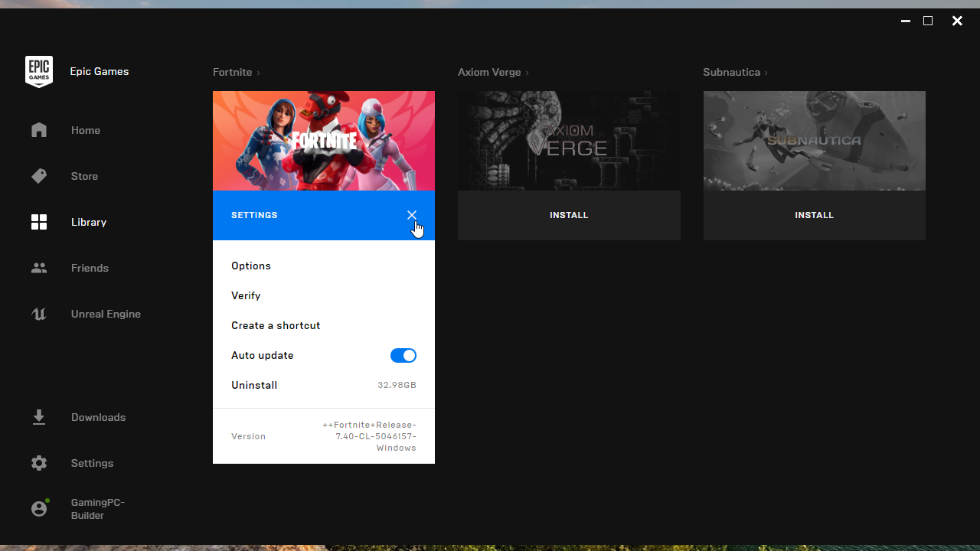Select Options in Fortnite settings menu
980x551 pixels.
pyautogui.click(x=251, y=266)
